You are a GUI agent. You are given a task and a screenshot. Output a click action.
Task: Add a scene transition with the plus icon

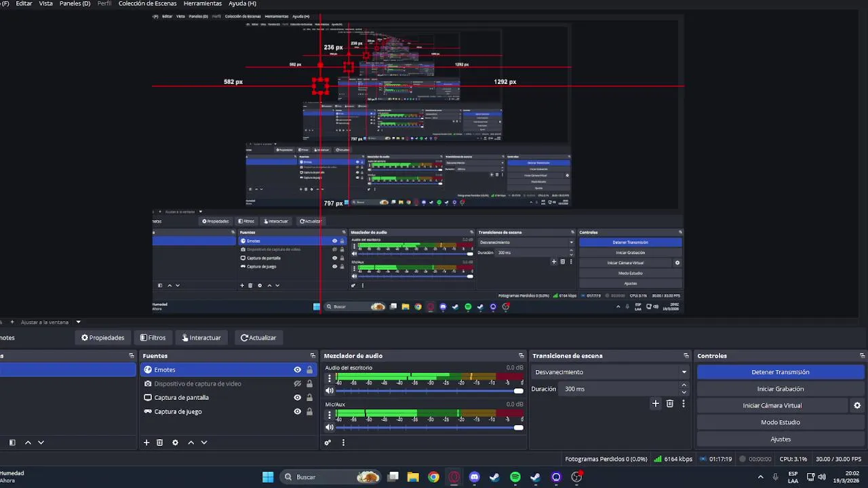655,403
